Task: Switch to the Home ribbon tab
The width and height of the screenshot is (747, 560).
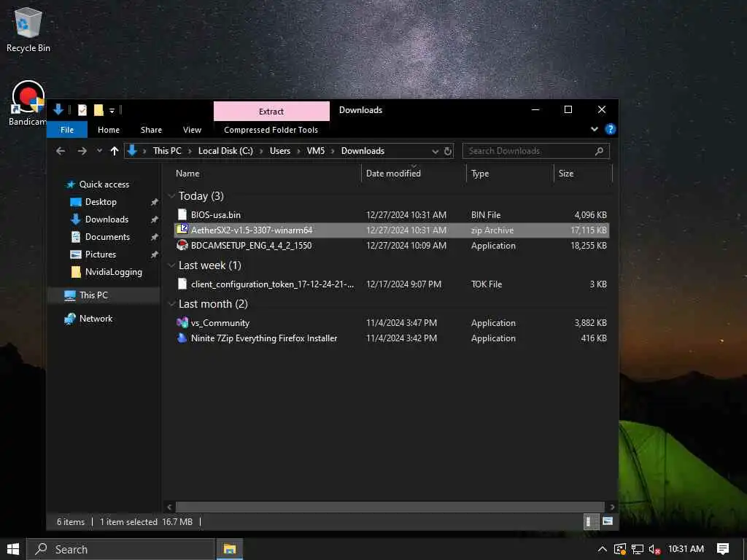Action: [x=109, y=130]
